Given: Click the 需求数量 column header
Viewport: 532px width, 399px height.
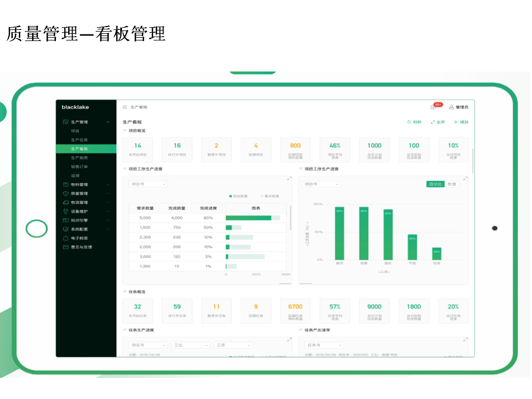Looking at the screenshot, I should (145, 208).
